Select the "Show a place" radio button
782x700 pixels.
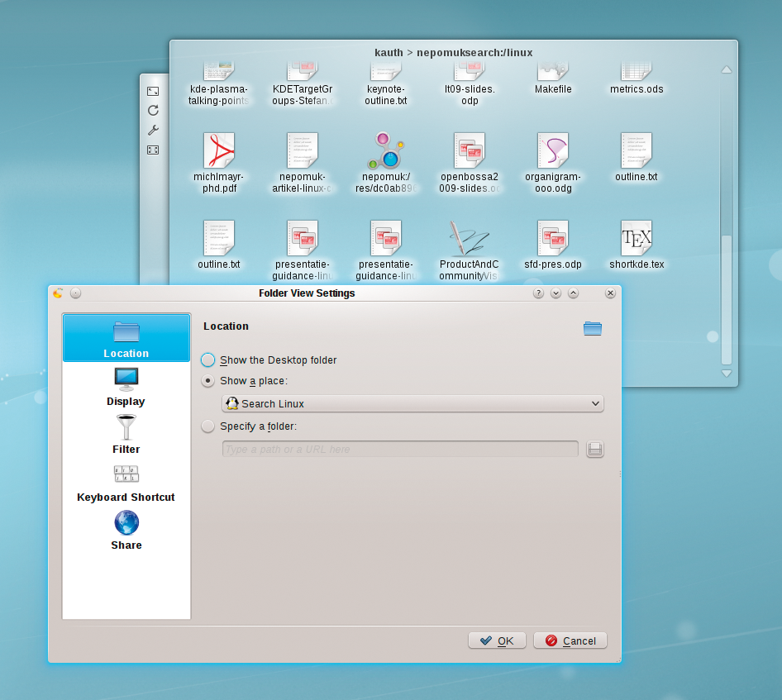(208, 381)
